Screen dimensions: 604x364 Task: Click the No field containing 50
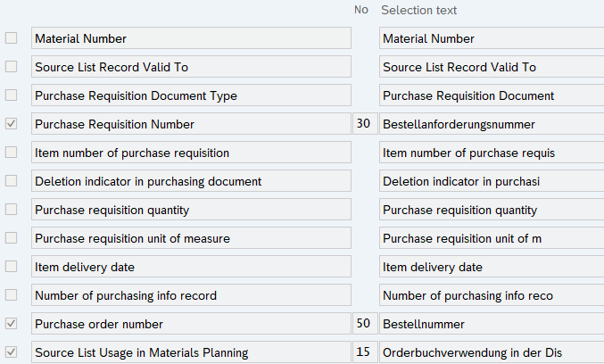(362, 324)
